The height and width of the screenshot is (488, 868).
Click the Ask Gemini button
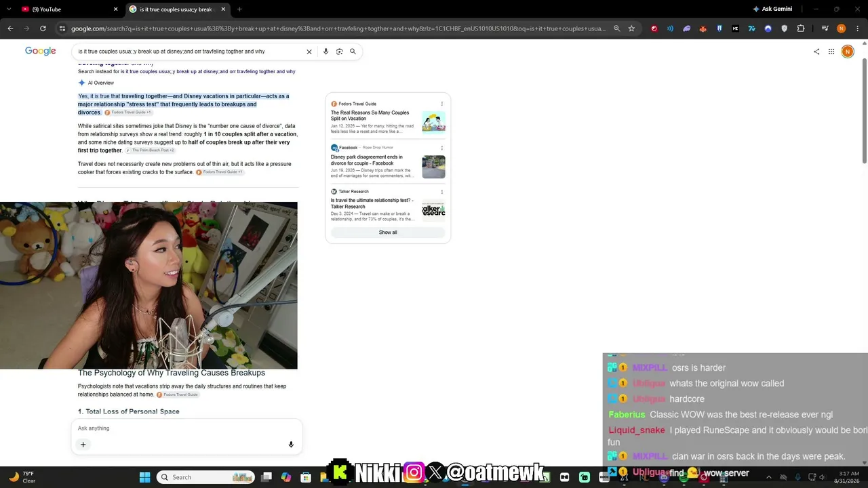click(x=772, y=9)
